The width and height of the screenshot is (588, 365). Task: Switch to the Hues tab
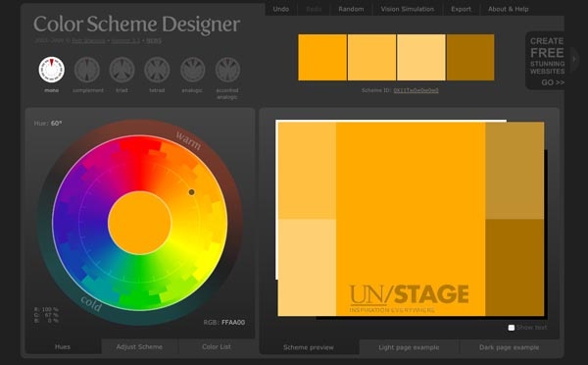click(63, 346)
